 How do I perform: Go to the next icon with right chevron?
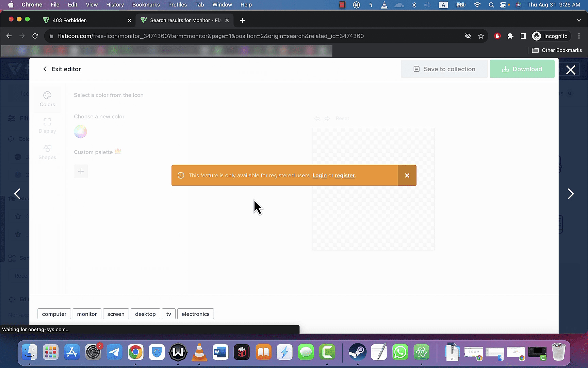tap(571, 194)
